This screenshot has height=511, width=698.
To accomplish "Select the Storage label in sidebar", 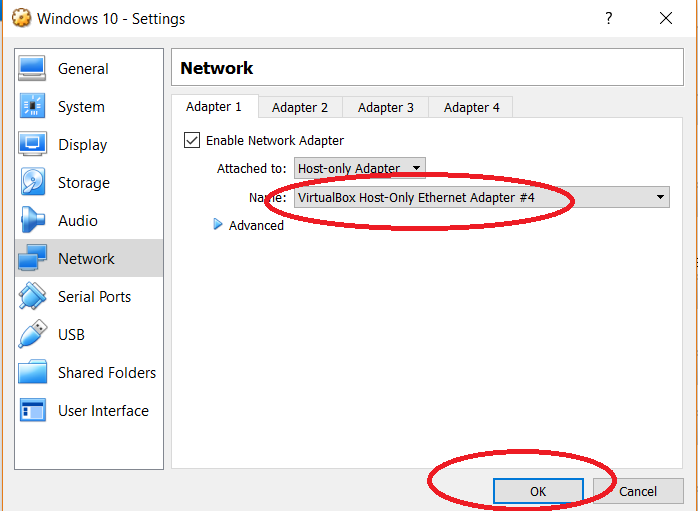I will pyautogui.click(x=84, y=183).
